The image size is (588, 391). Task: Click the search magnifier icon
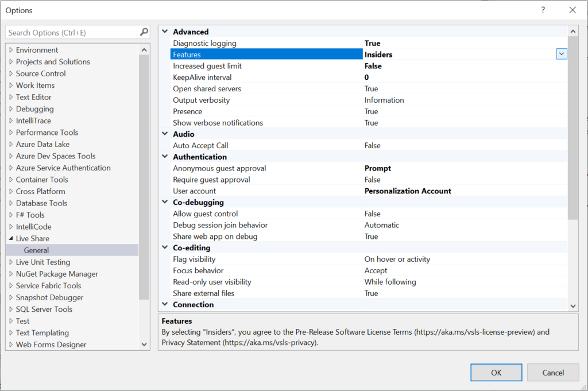pos(142,32)
